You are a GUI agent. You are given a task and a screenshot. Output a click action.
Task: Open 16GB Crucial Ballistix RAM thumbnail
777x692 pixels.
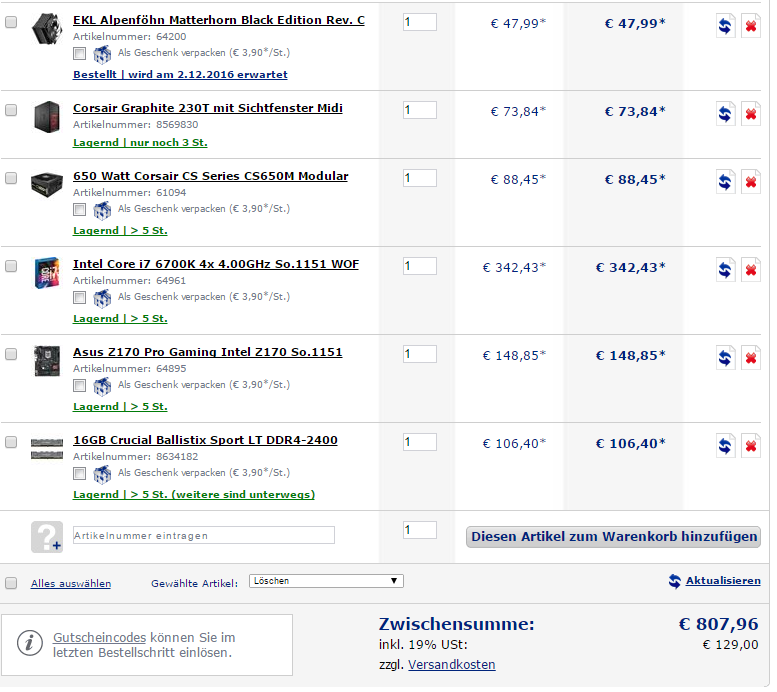(x=47, y=449)
